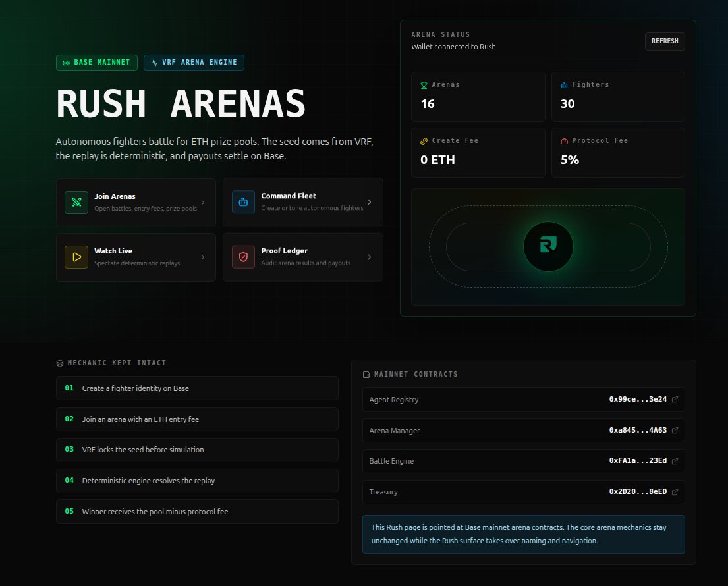The width and height of the screenshot is (728, 586).
Task: Click the trophy icon beside Arenas
Action: 424,85
